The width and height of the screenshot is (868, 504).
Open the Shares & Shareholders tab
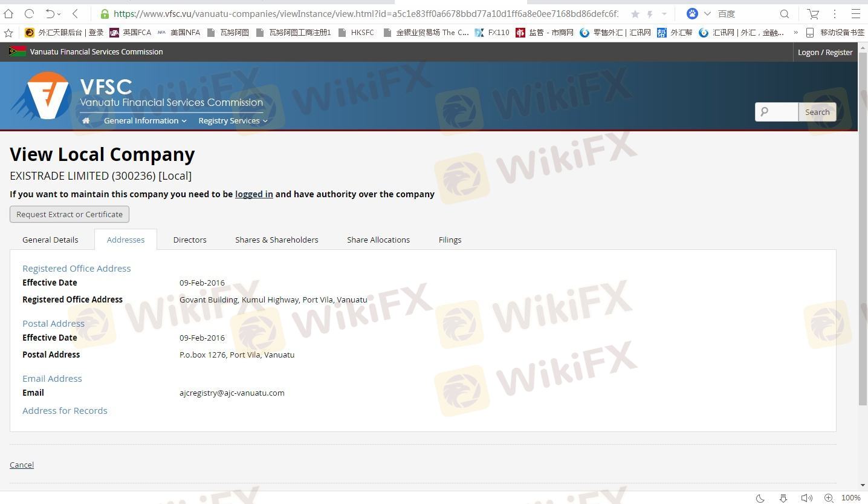point(276,240)
